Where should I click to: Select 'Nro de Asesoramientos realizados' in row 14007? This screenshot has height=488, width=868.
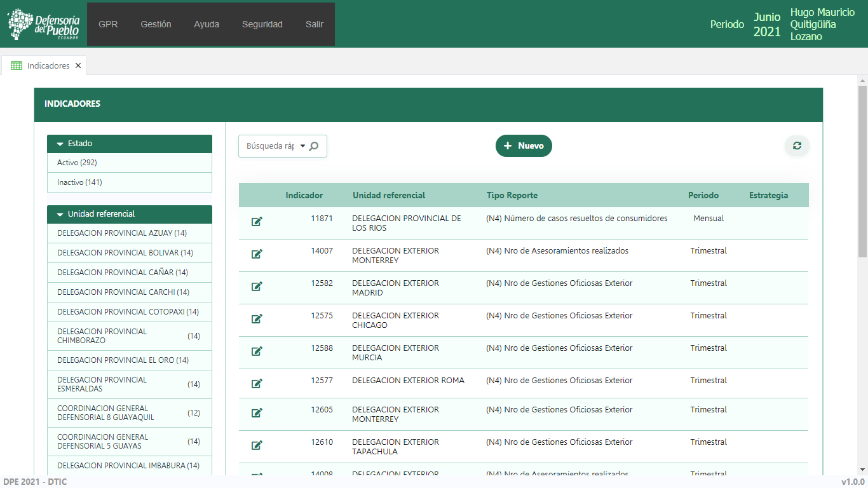pos(557,251)
